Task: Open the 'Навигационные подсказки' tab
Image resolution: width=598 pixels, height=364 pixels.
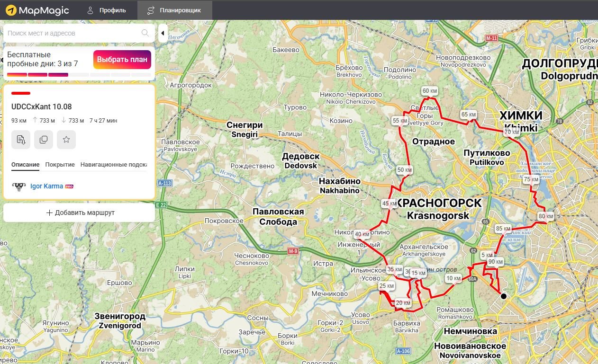Action: coord(114,165)
